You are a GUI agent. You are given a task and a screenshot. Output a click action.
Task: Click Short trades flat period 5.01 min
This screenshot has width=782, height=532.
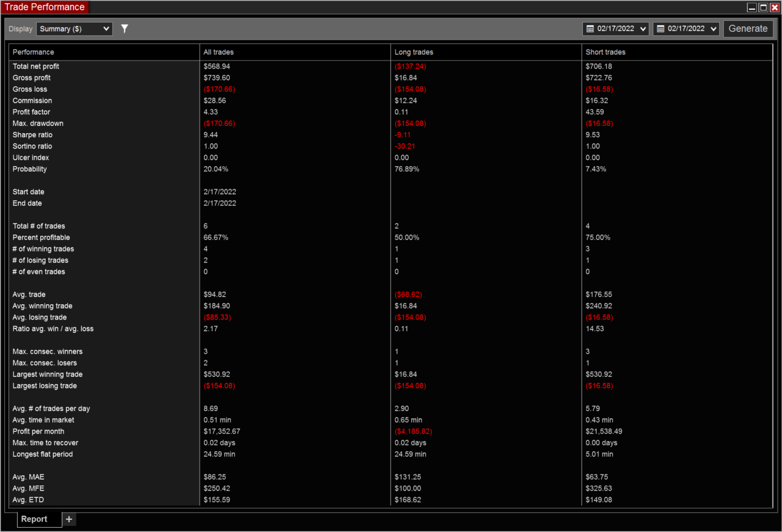tap(599, 454)
